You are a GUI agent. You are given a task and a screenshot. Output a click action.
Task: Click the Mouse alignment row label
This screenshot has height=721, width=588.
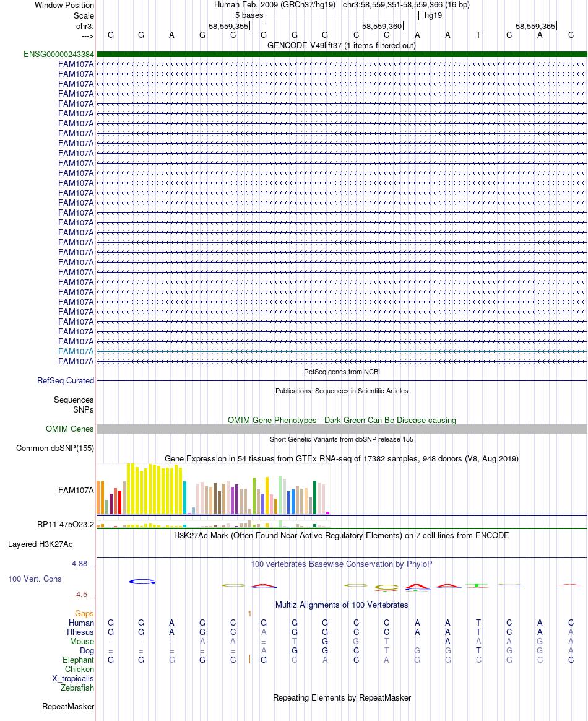pos(82,641)
